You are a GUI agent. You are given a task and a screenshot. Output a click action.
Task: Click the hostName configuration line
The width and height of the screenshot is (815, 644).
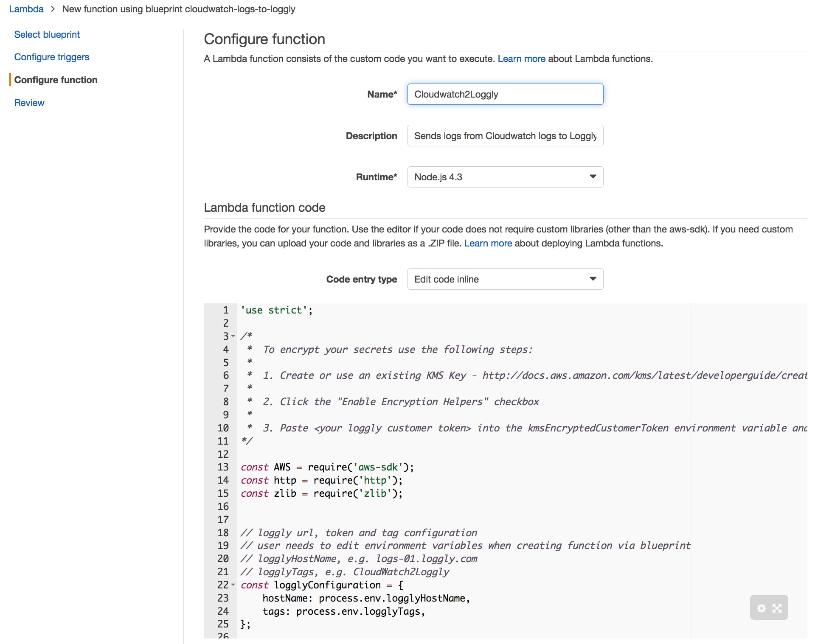click(x=366, y=598)
